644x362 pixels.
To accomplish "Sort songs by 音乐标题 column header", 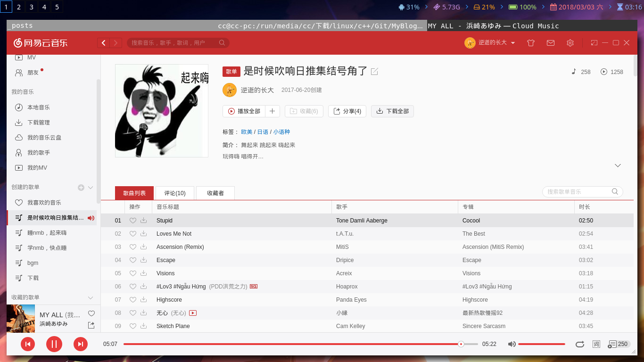I will click(x=242, y=207).
